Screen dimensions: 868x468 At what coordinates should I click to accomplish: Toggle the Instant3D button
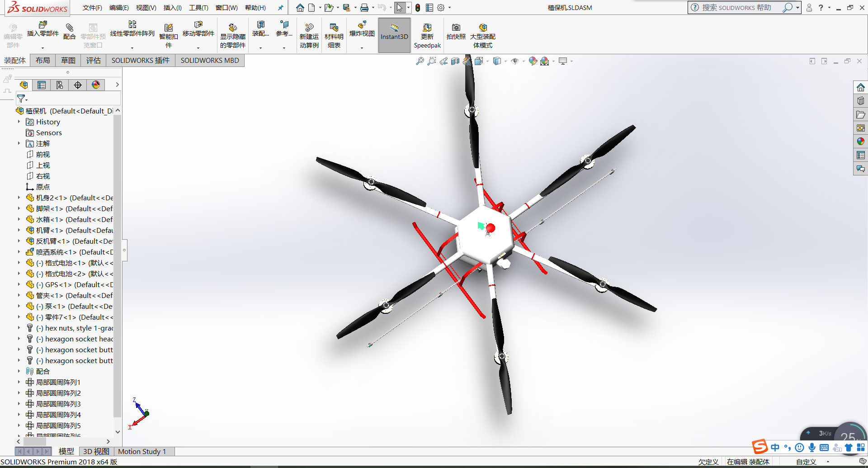coord(394,35)
